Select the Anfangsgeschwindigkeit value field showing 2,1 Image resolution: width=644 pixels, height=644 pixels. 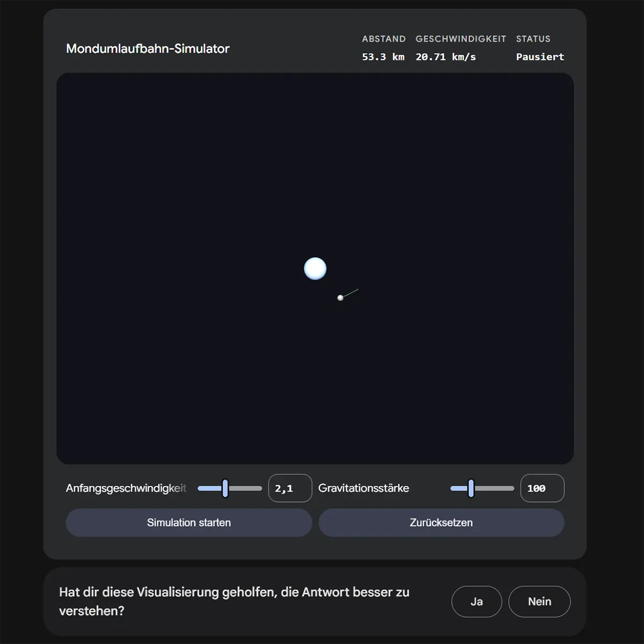click(x=289, y=488)
